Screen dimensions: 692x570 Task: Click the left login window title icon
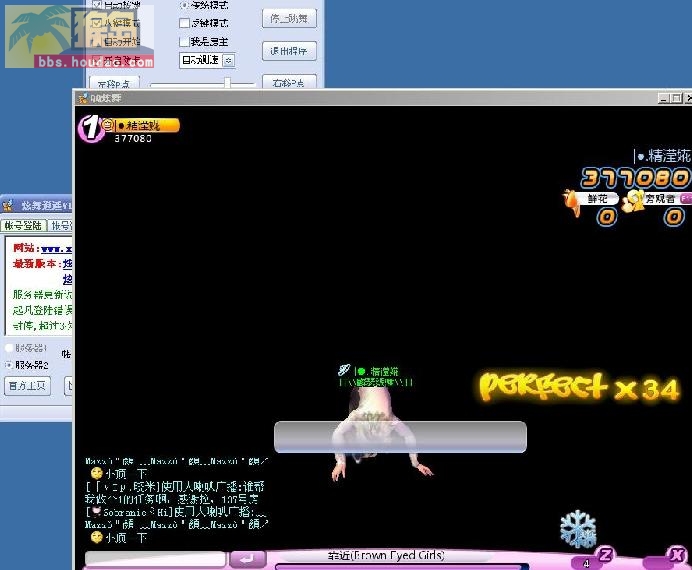(x=8, y=206)
